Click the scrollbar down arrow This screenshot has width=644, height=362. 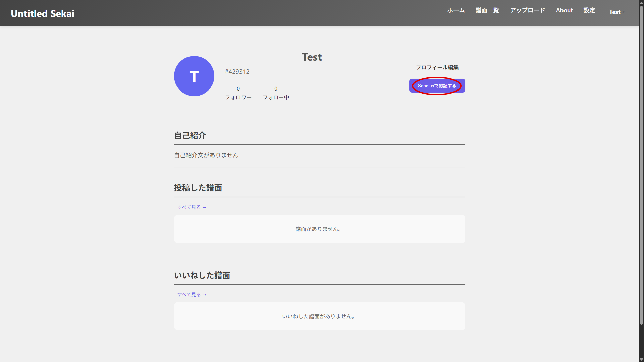pos(641,359)
